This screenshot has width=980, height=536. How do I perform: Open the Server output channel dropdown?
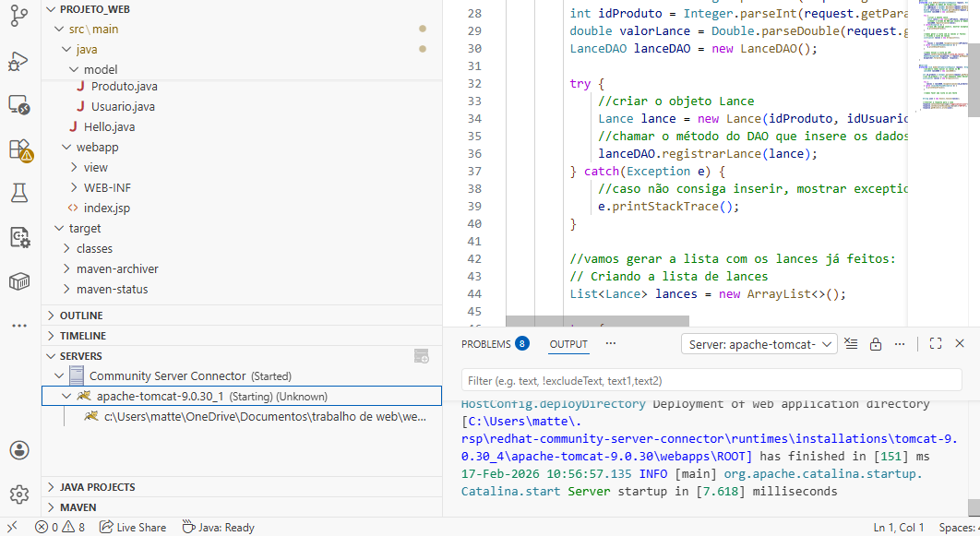pos(759,344)
